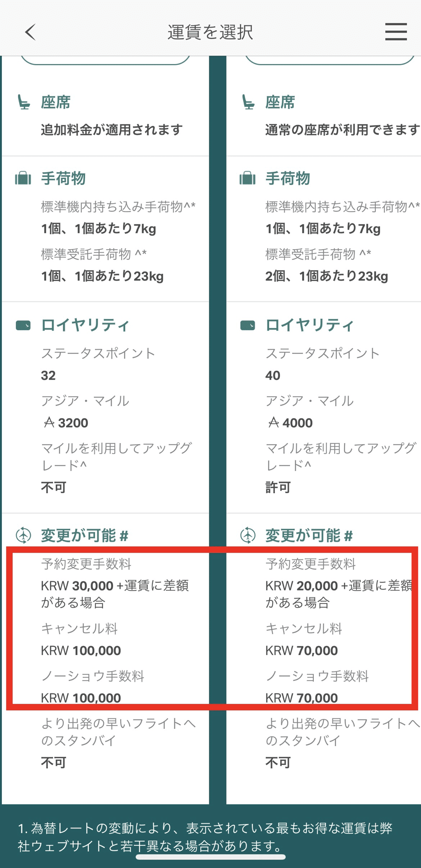Tap right 標準受託手荷物 ^* footnote label
The width and height of the screenshot is (421, 868).
pos(318,254)
